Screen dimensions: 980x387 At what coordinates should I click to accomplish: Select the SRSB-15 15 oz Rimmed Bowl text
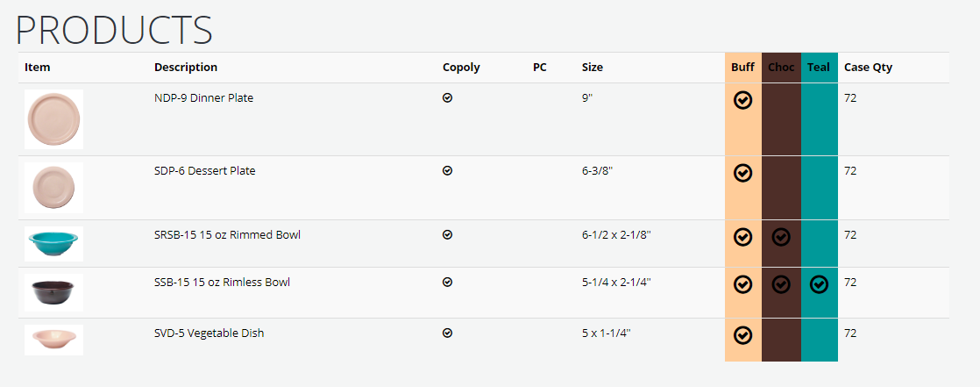click(x=228, y=235)
